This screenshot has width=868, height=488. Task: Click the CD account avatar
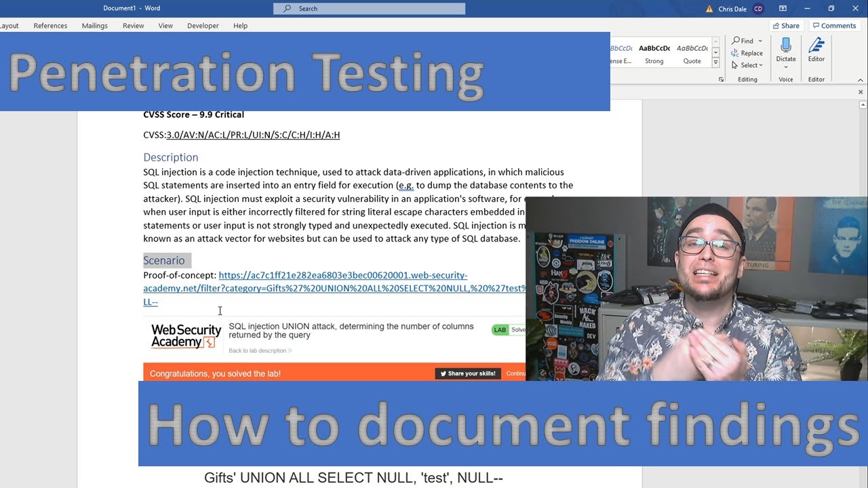tap(758, 8)
